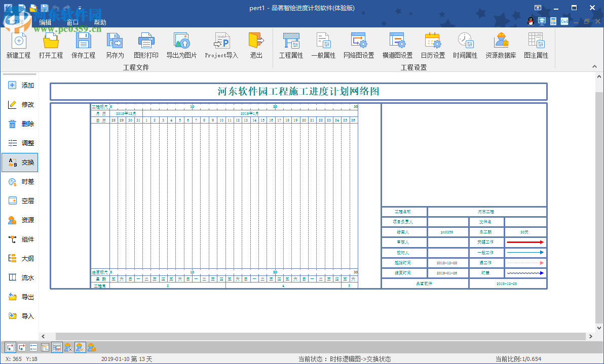Open 工程属性 project properties
604x364 pixels.
click(291, 46)
